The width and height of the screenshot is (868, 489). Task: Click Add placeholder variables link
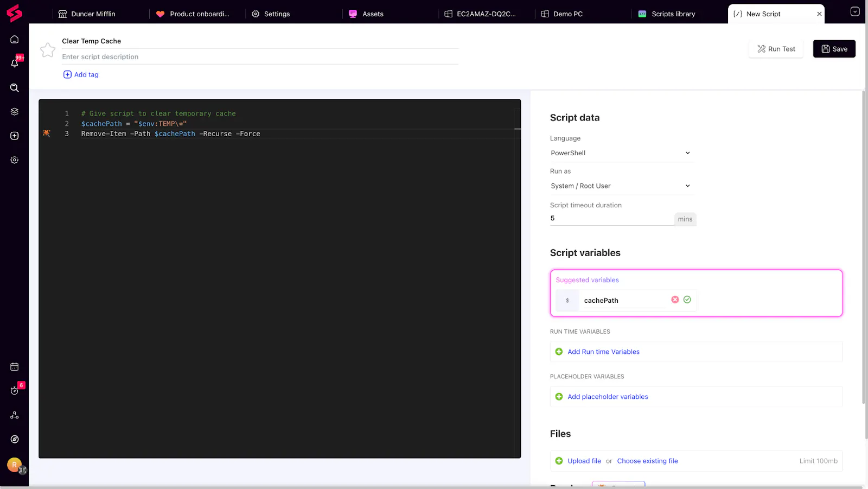[x=608, y=397]
